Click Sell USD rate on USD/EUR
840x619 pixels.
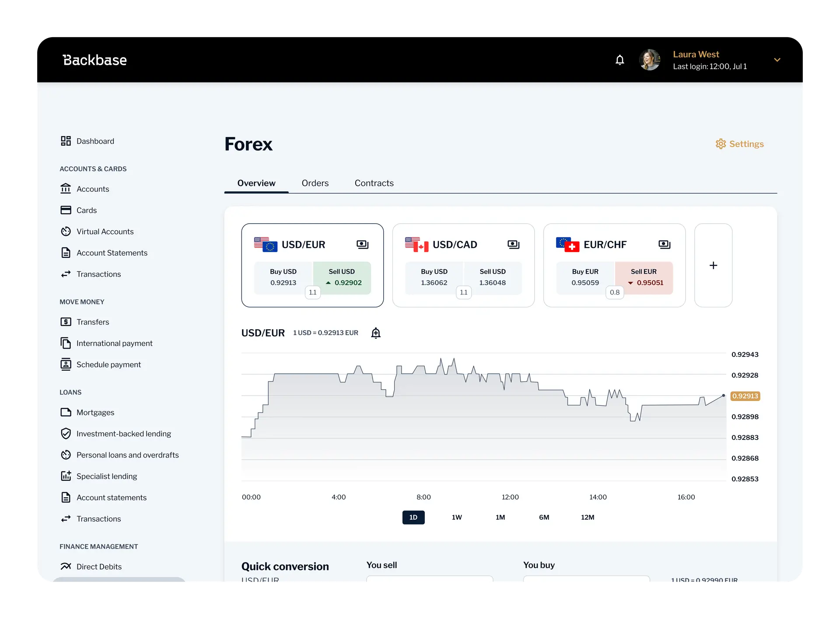tap(342, 278)
